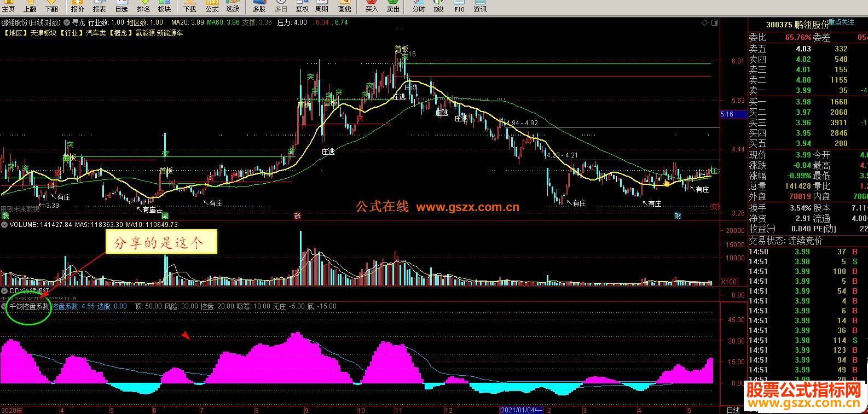Open the 资讯 news toolbar icon
The height and width of the screenshot is (414, 868).
point(480,7)
